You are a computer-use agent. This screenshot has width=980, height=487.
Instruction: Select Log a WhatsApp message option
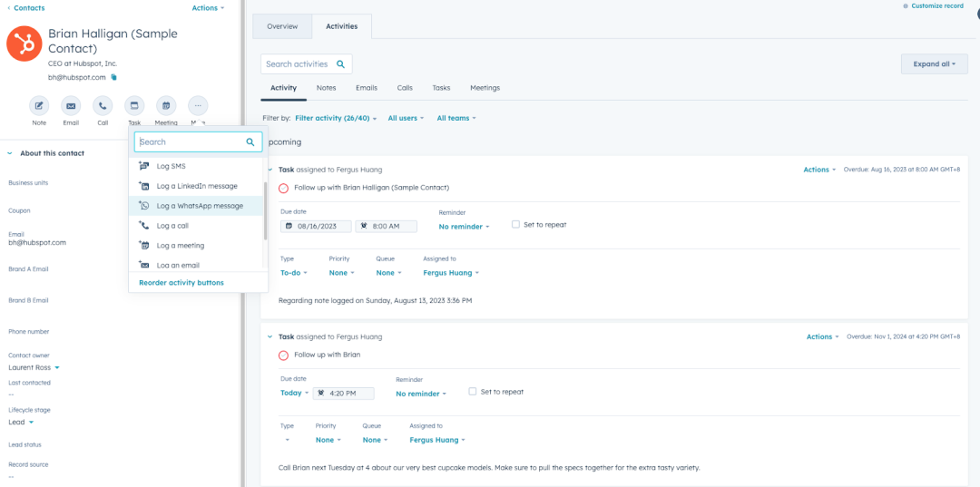click(x=200, y=206)
